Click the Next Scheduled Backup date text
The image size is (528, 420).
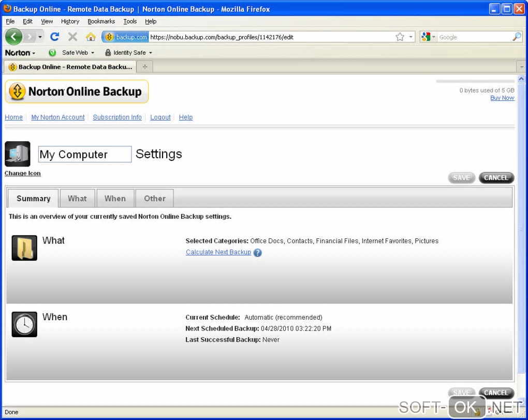[x=296, y=328]
